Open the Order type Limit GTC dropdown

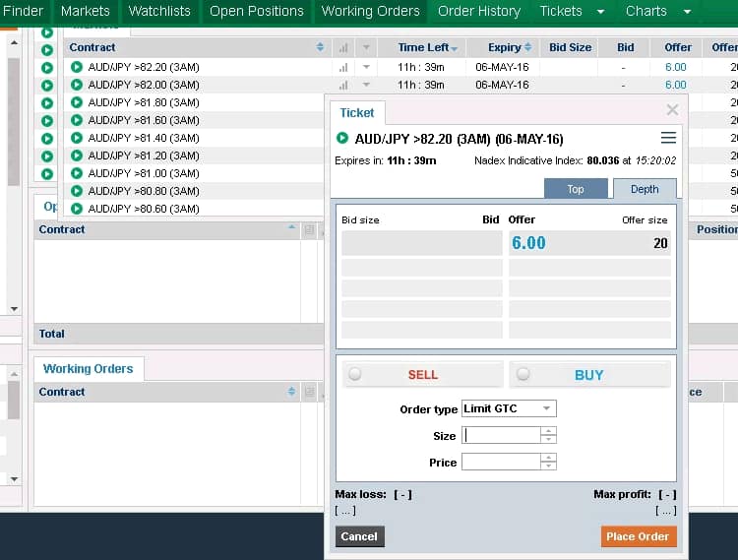click(508, 408)
